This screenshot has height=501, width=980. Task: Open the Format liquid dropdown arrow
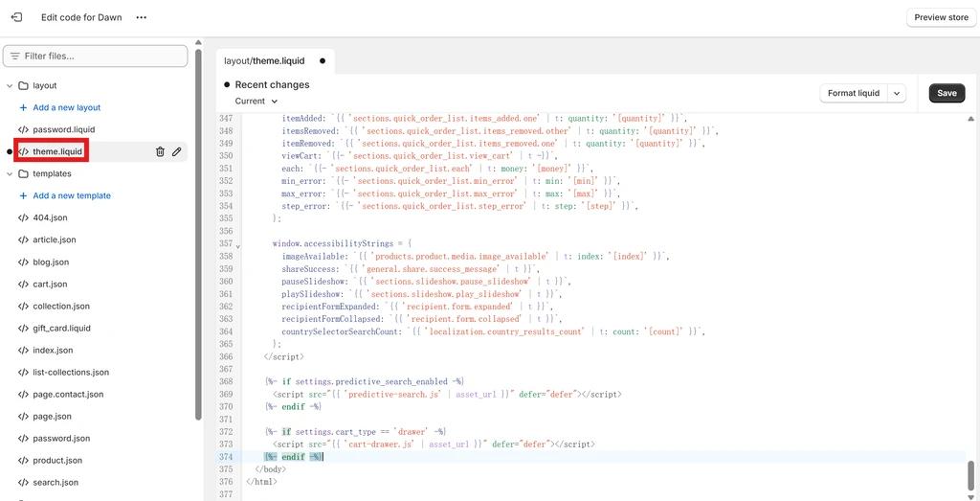(x=897, y=93)
